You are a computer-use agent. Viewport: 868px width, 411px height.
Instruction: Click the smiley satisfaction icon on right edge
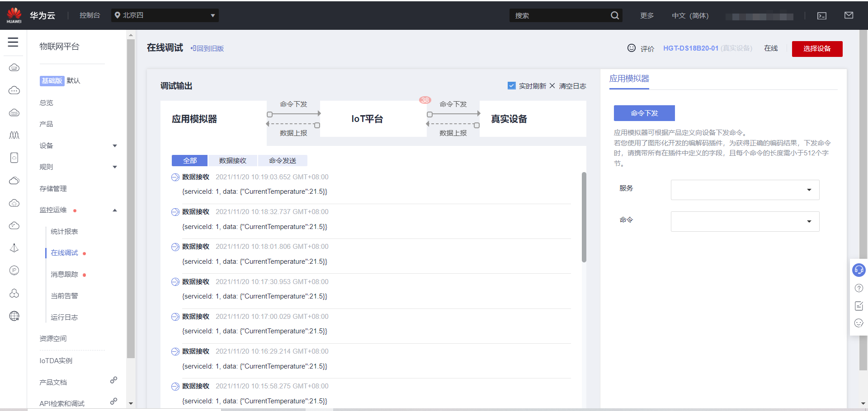[x=859, y=323]
